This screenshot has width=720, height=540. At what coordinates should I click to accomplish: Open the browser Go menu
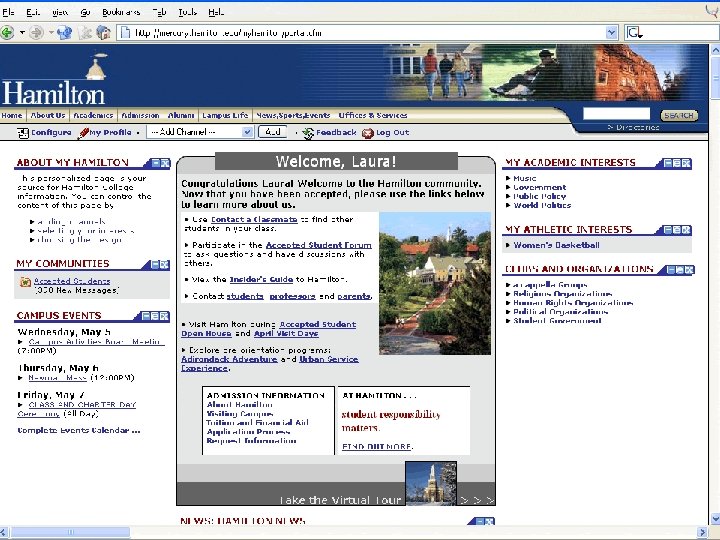tap(85, 12)
